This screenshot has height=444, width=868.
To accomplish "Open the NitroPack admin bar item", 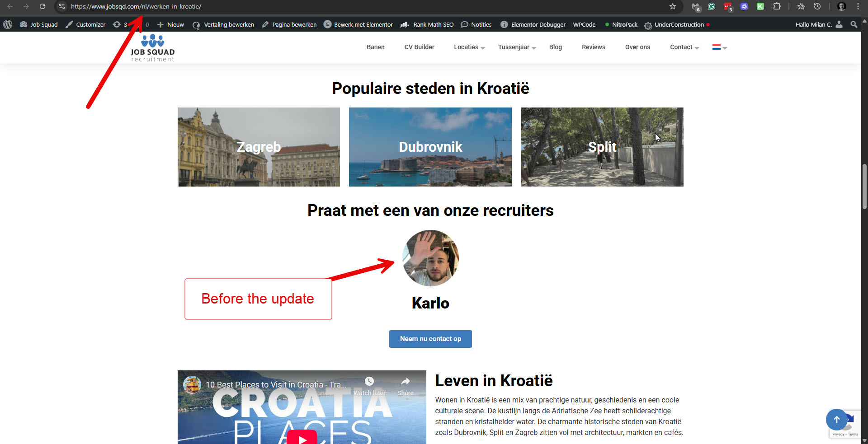I will click(x=621, y=24).
